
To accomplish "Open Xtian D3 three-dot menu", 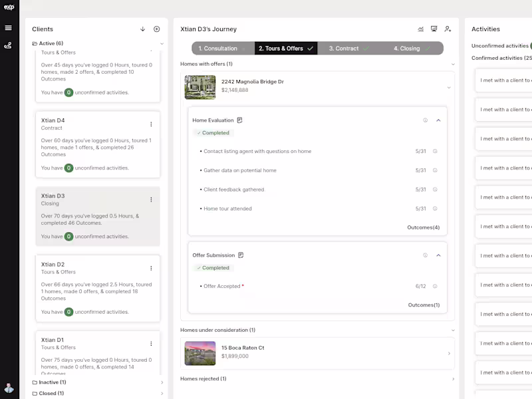I will 151,199.
